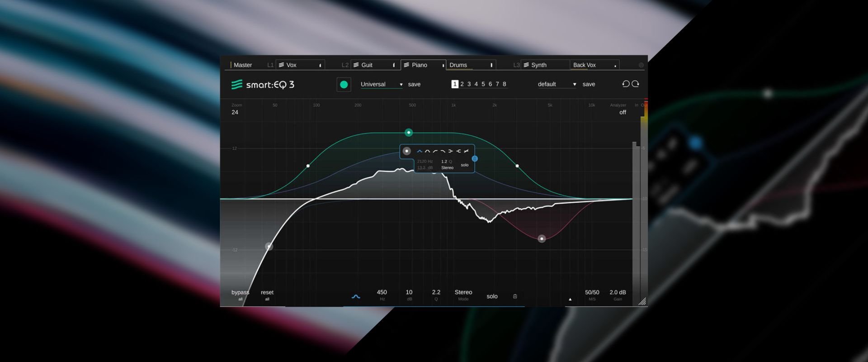Viewport: 868px width, 362px height.
Task: Select the Drums track tab
Action: (471, 65)
